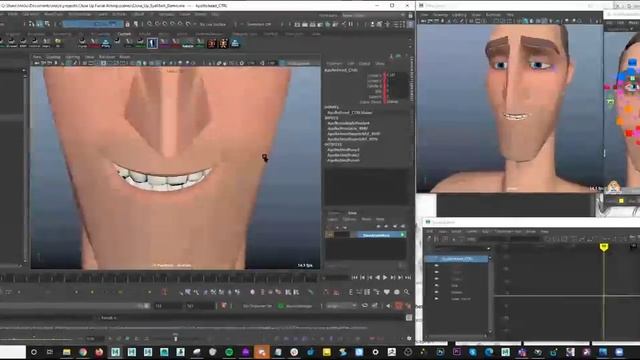Click on the main time slider track
The width and height of the screenshot is (640, 360).
[159, 278]
